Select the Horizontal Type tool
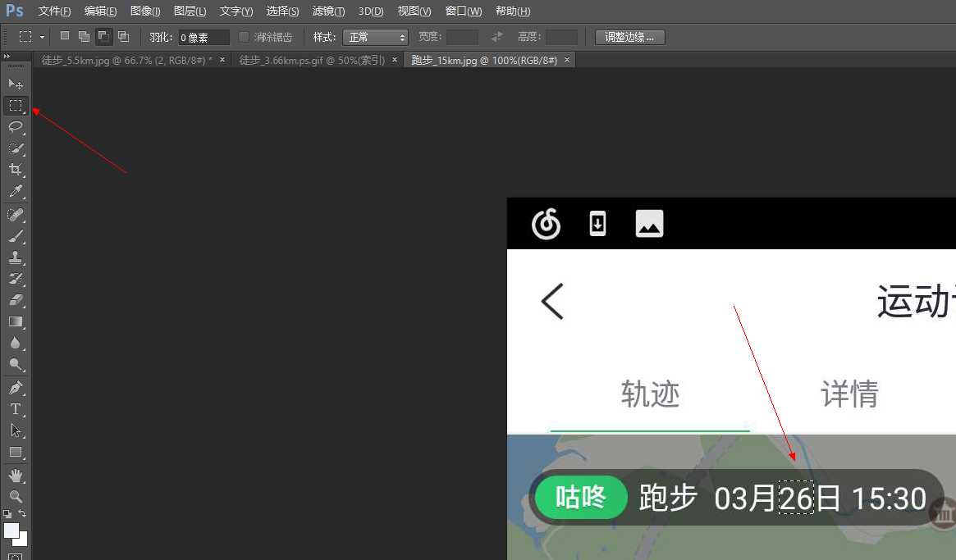This screenshot has width=956, height=560. click(x=16, y=409)
